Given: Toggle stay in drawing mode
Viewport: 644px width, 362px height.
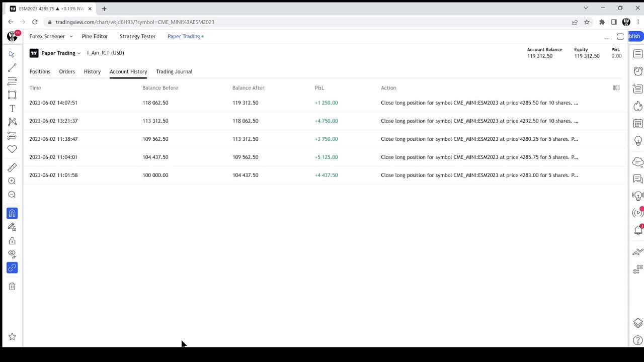Looking at the screenshot, I should 12,227.
